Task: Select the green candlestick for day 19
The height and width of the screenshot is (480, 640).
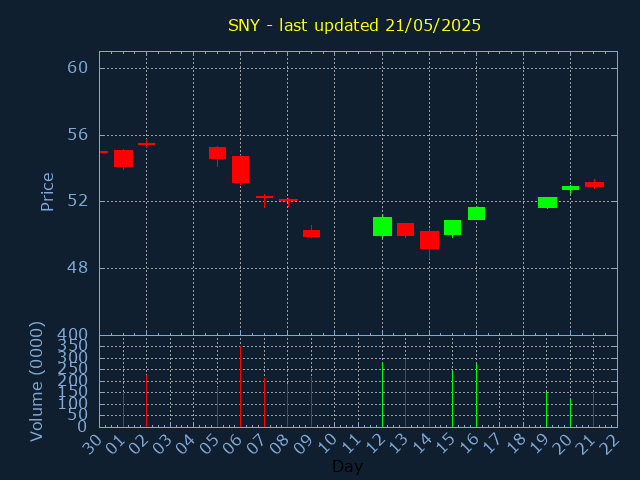Action: pyautogui.click(x=547, y=202)
